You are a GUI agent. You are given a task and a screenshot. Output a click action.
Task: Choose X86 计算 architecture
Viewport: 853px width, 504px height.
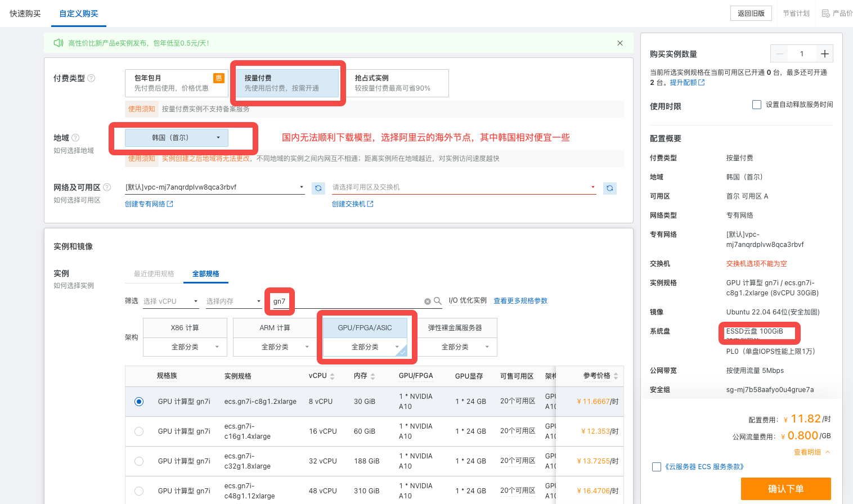[x=185, y=328]
